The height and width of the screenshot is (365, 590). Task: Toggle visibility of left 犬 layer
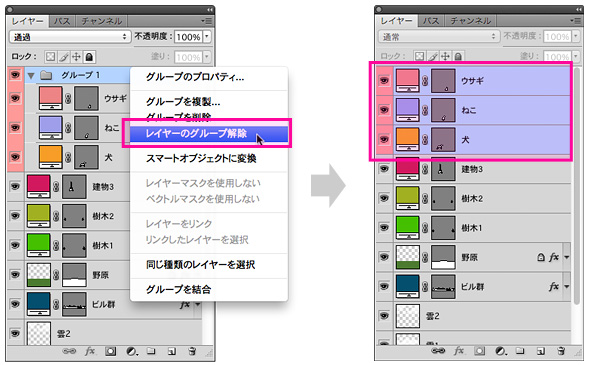pyautogui.click(x=15, y=157)
